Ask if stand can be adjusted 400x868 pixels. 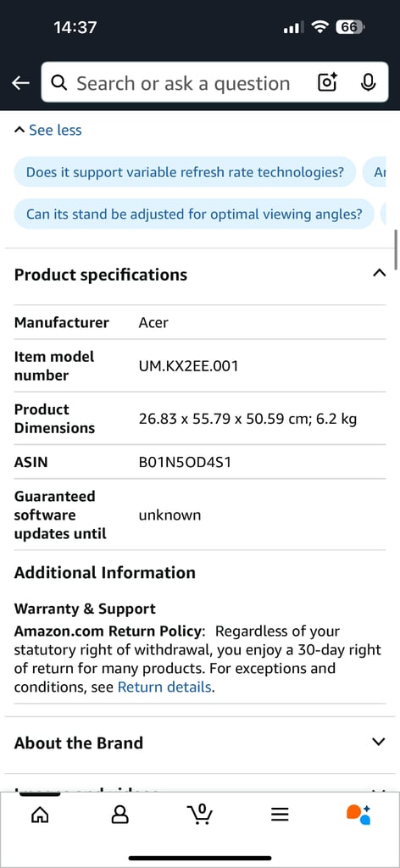click(x=193, y=214)
